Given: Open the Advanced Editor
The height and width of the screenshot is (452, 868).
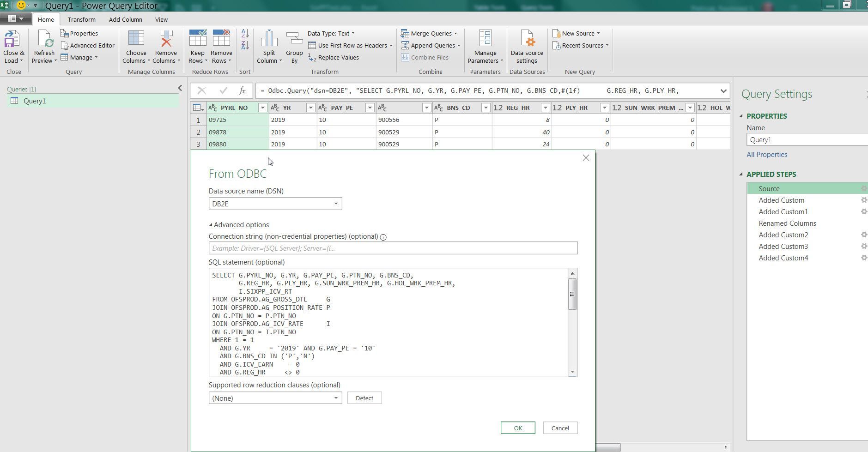Looking at the screenshot, I should pos(88,45).
